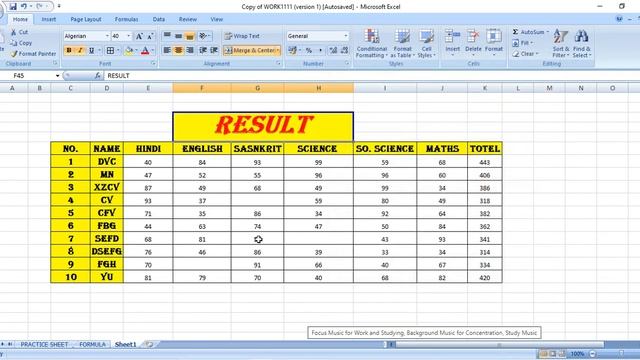Open the Review tab
This screenshot has height=360, width=640.
point(187,19)
